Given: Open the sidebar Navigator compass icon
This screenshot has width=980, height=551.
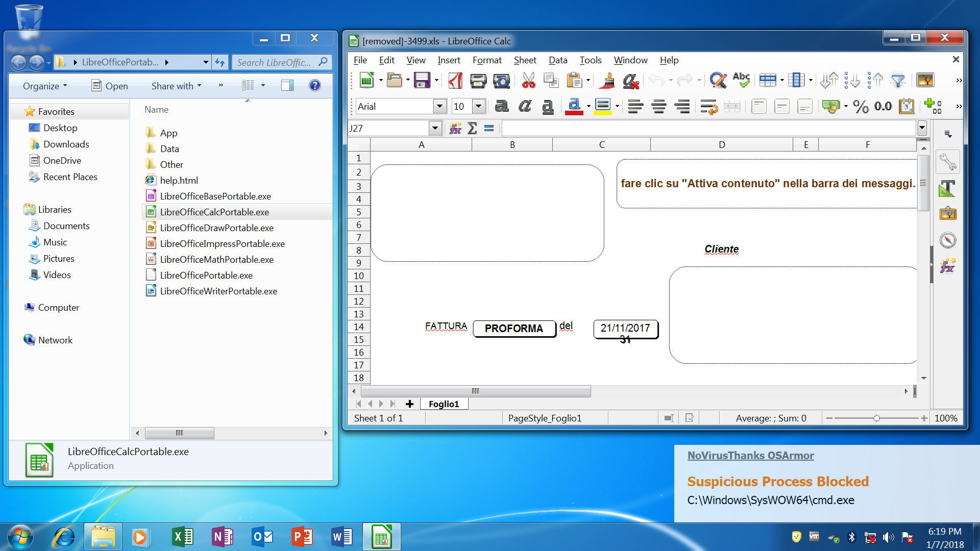Looking at the screenshot, I should pos(948,240).
